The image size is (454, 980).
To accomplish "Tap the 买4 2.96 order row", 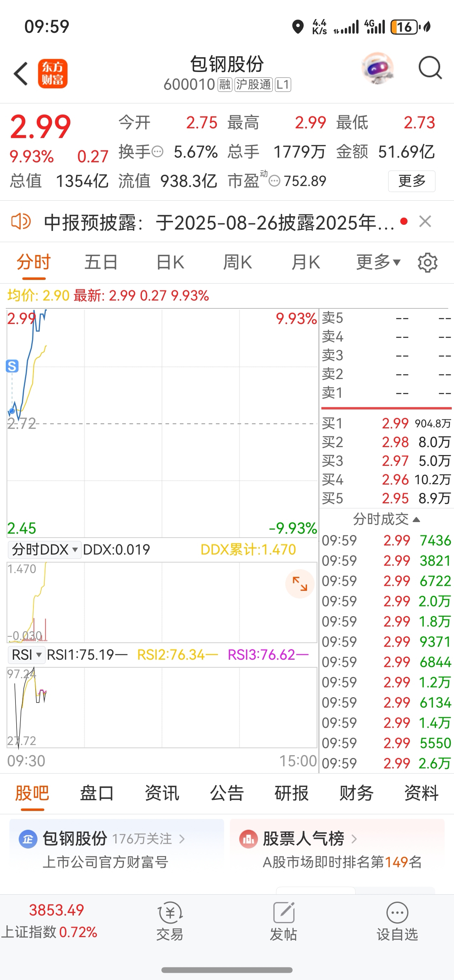I will 386,479.
